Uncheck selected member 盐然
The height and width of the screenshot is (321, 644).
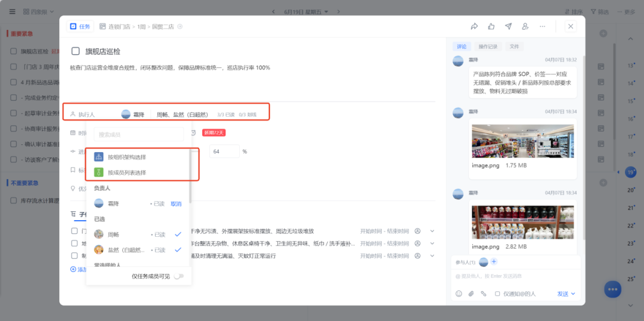tap(178, 249)
